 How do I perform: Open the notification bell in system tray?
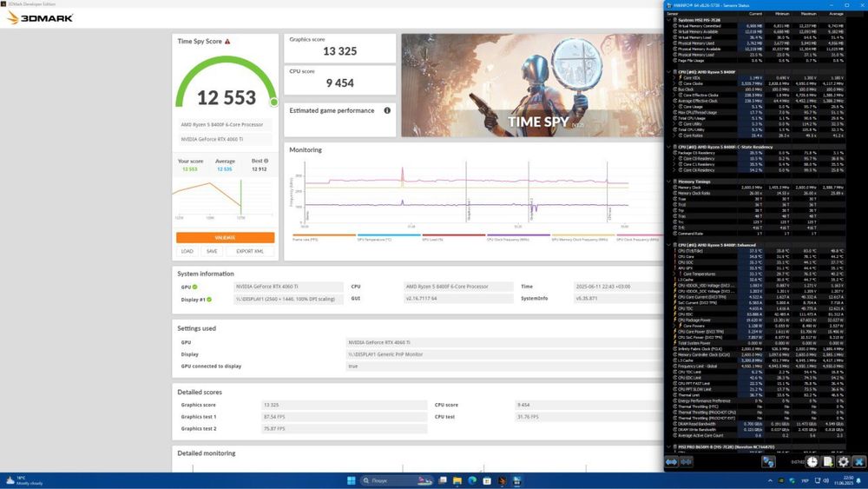(858, 480)
